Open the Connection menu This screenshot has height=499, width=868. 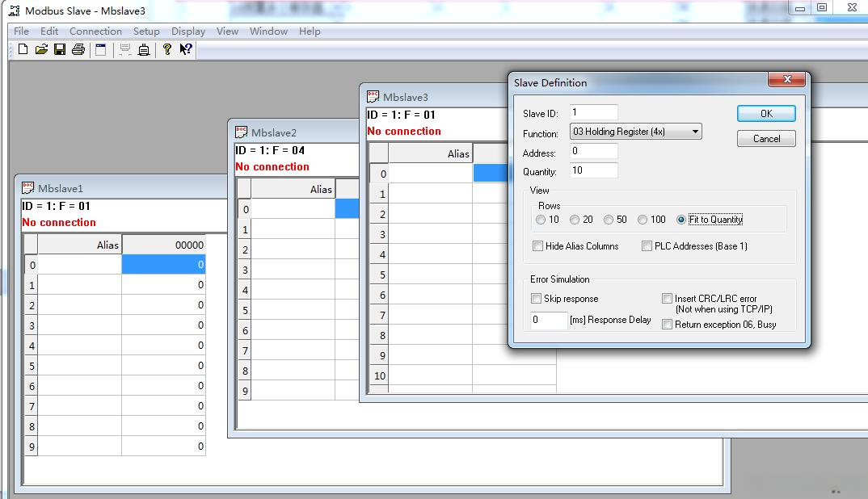pos(95,31)
